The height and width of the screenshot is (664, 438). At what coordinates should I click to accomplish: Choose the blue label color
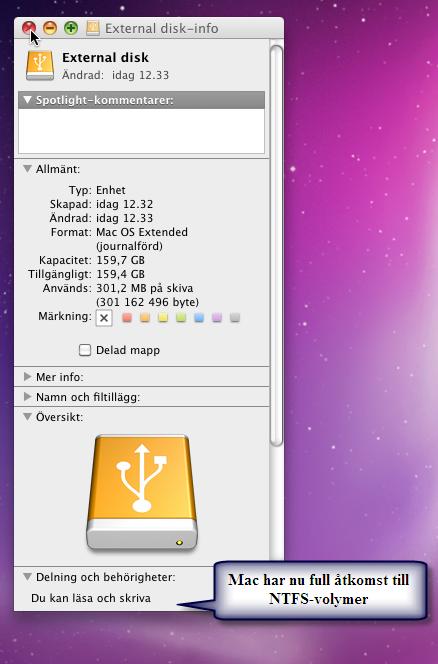(199, 318)
